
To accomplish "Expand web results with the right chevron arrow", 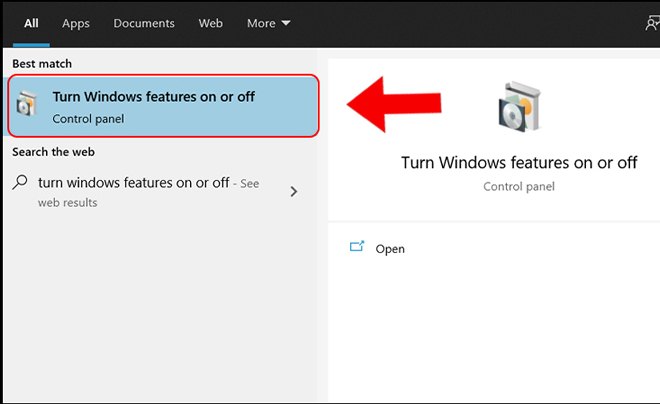I will point(294,192).
